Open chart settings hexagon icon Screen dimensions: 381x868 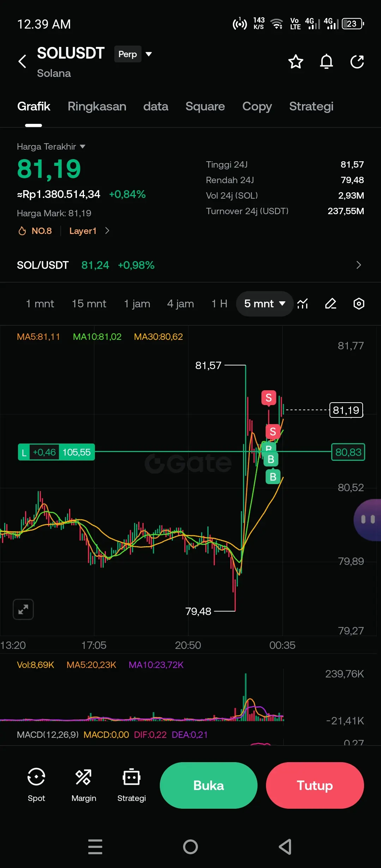pyautogui.click(x=359, y=303)
